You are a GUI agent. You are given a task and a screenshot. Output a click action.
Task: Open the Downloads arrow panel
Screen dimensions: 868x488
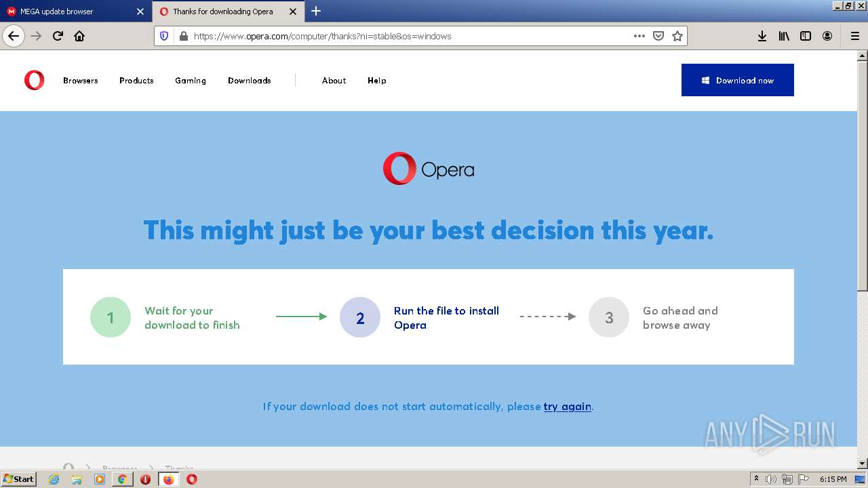click(762, 36)
